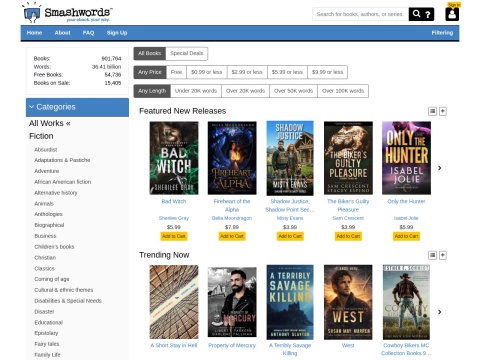Open the search help question mark
The width and height of the screenshot is (480, 360).
428,14
